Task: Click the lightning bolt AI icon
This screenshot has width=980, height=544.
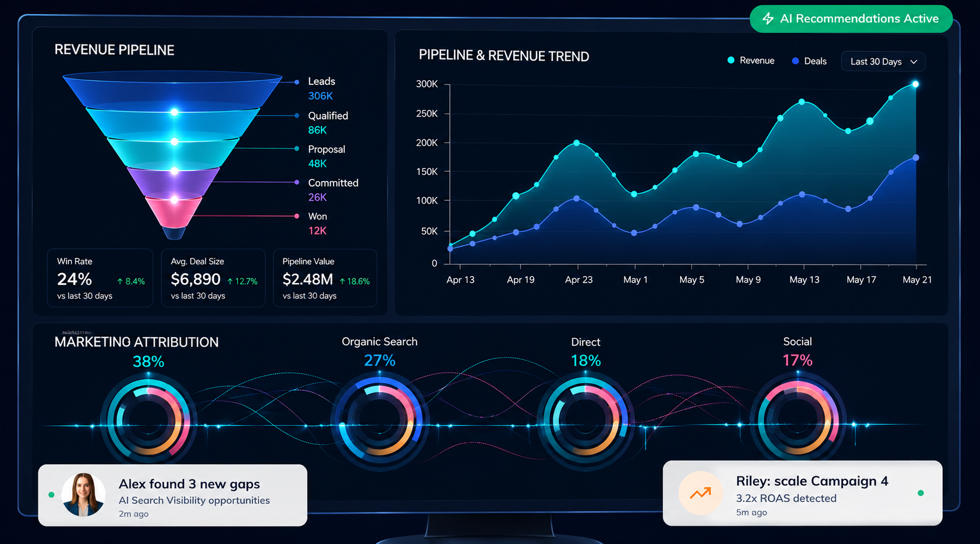Action: click(768, 19)
